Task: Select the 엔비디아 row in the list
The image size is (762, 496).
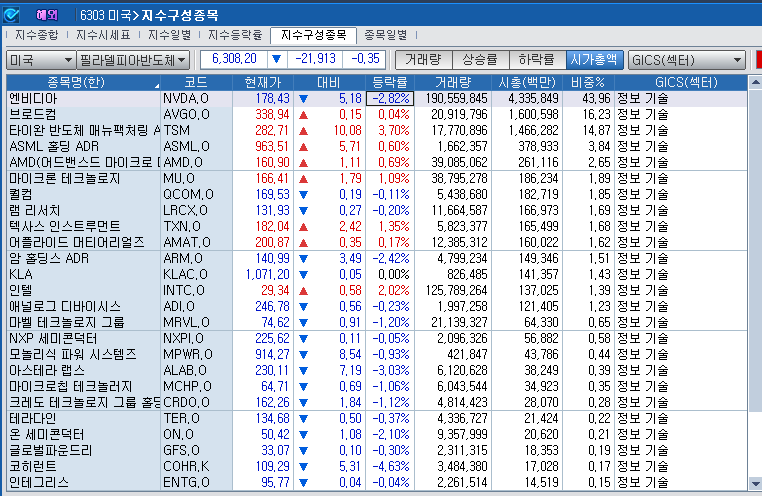Action: coord(80,98)
